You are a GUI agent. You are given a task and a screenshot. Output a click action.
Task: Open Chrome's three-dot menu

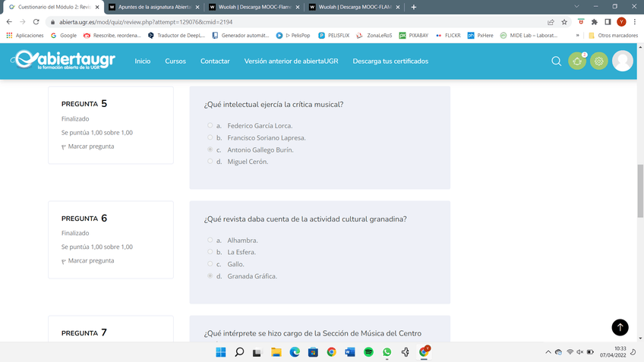[635, 22]
